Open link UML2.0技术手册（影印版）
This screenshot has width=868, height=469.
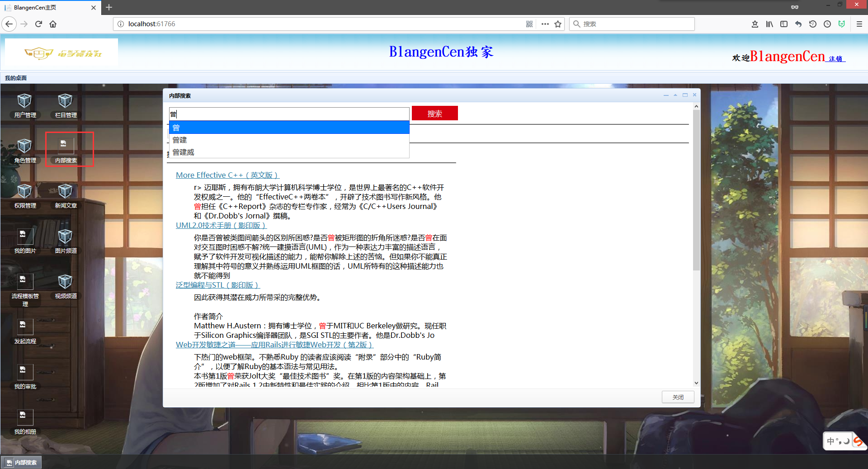click(221, 225)
